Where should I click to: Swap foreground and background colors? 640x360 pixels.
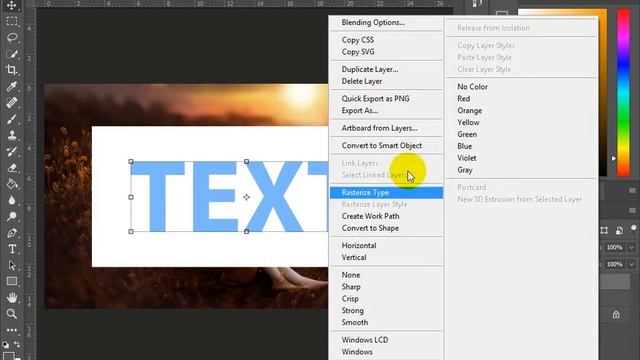pyautogui.click(x=17, y=344)
